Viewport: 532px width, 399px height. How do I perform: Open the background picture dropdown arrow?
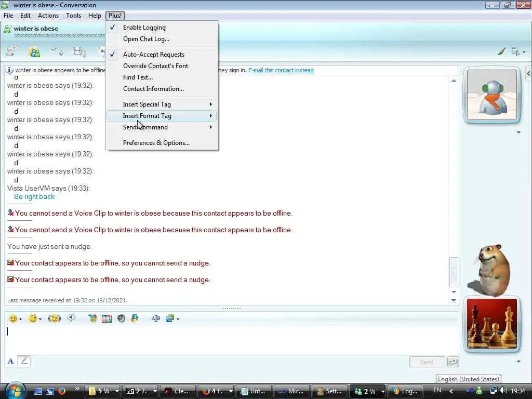178,319
